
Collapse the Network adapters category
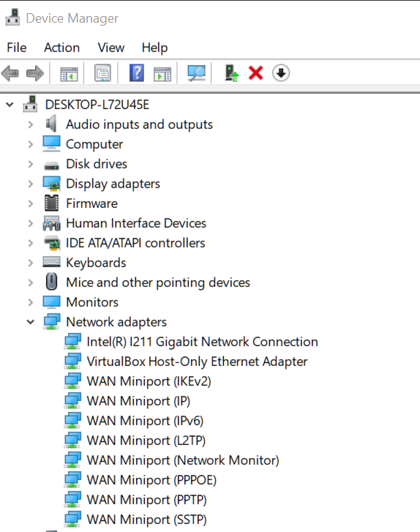31,322
